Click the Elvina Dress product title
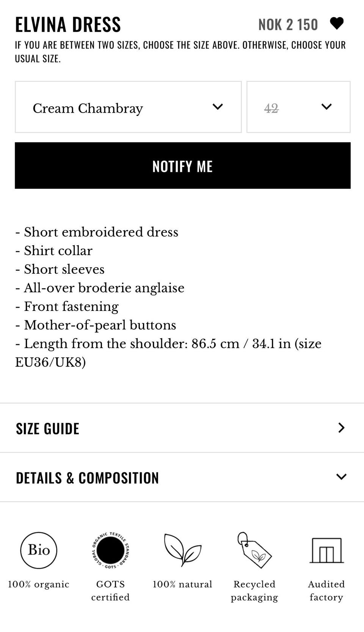Image resolution: width=364 pixels, height=632 pixels. pos(68,25)
